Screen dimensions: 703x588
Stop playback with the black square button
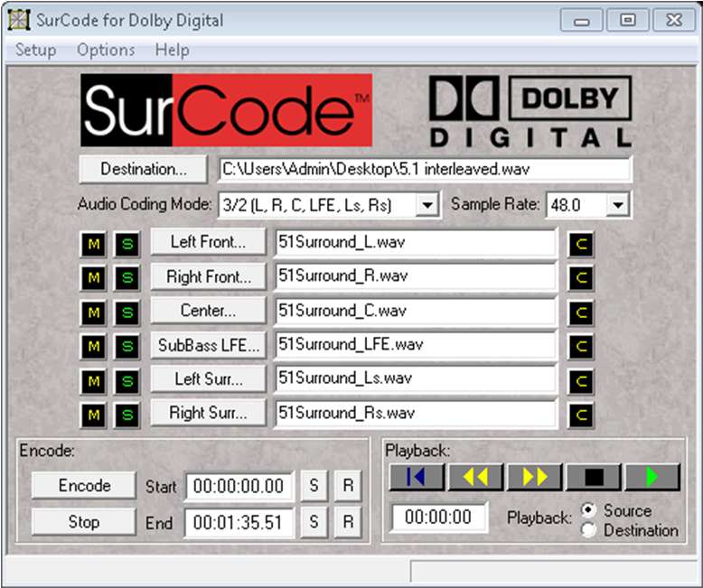point(593,477)
